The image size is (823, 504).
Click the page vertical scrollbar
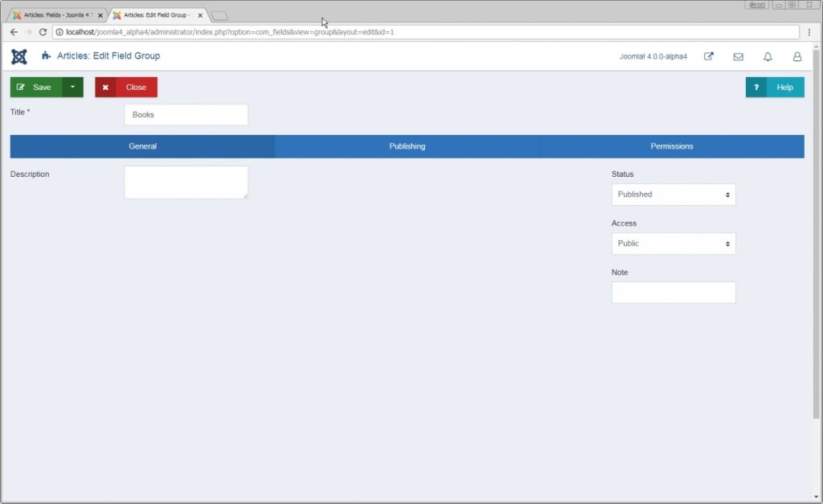(x=816, y=234)
